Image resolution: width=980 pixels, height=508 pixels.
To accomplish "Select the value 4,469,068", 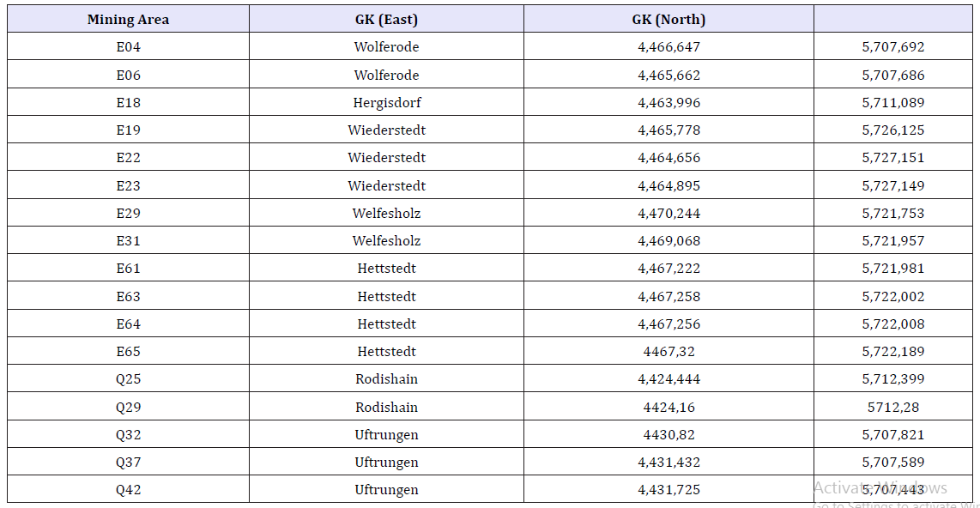I will pos(668,241).
